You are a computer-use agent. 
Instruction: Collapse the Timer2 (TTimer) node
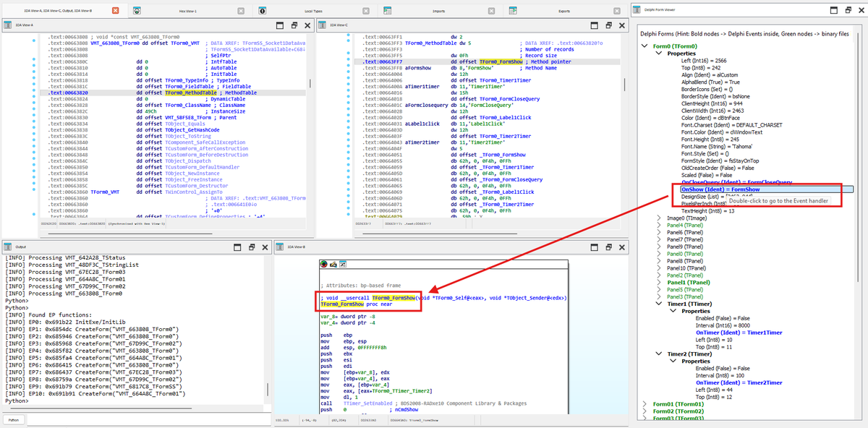[x=658, y=354]
